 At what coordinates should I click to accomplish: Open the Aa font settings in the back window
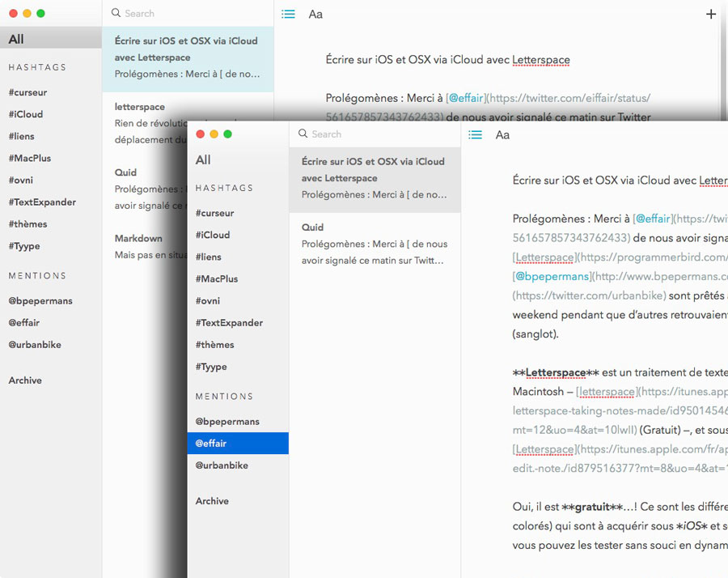pos(315,15)
